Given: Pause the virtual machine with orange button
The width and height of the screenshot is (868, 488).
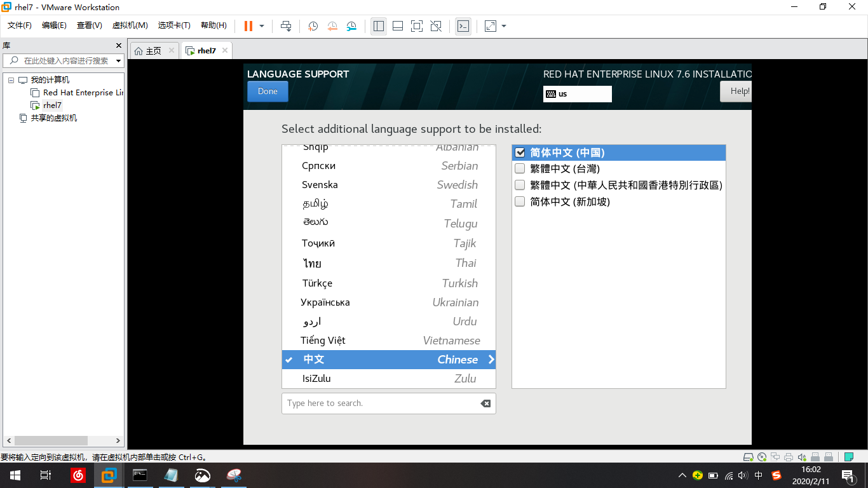Looking at the screenshot, I should (x=248, y=26).
